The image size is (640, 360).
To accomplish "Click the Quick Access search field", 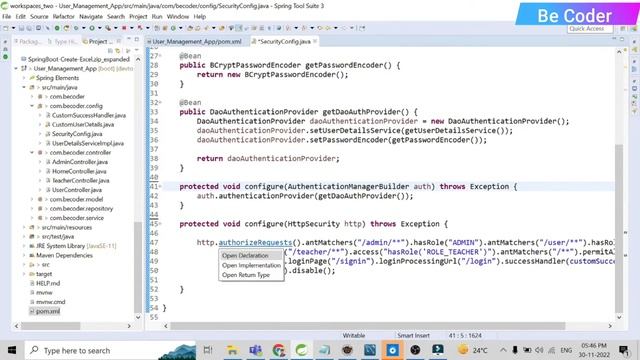I will pos(590,29).
